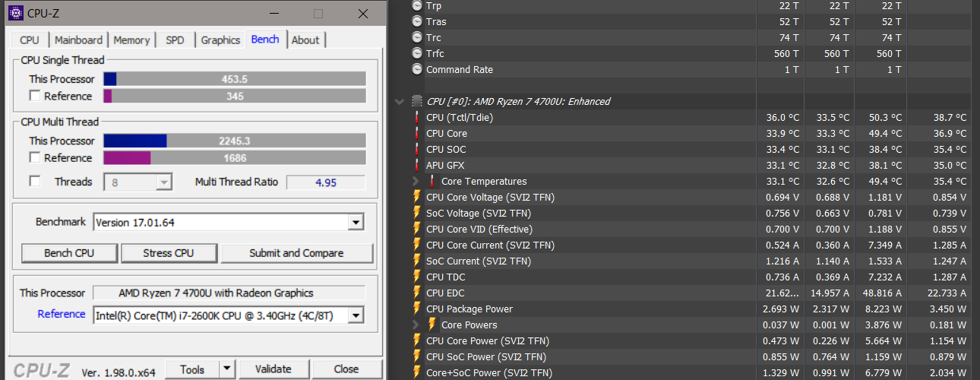980x380 pixels.
Task: Click the Close button in CPU-Z
Action: (346, 369)
